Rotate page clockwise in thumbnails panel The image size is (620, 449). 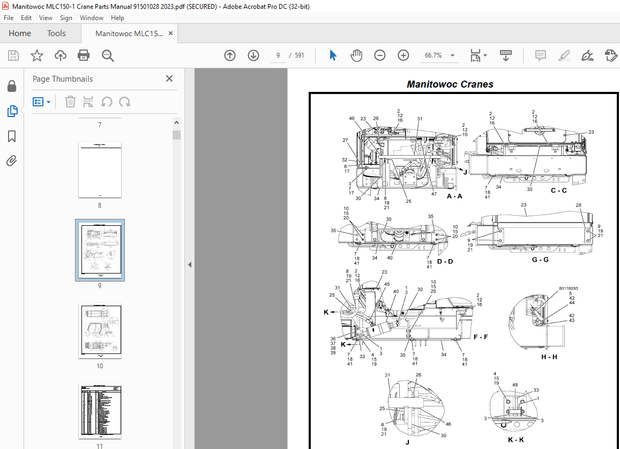[x=125, y=102]
